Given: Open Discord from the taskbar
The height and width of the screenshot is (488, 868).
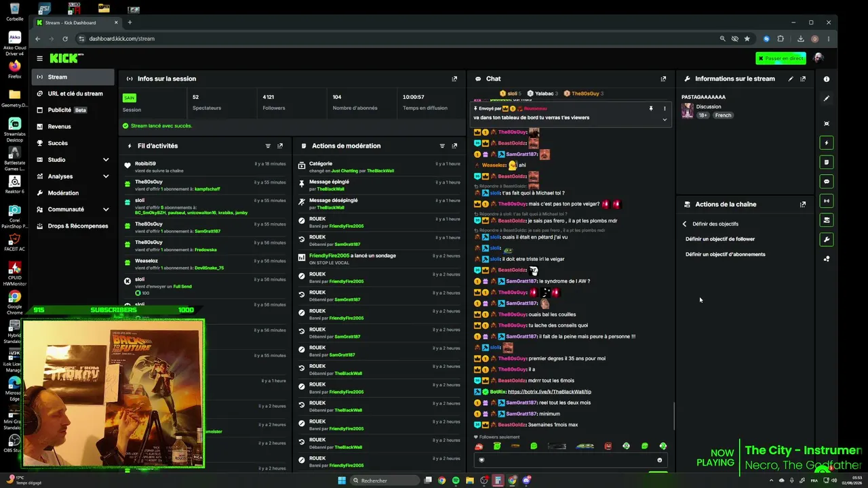Looking at the screenshot, I should pyautogui.click(x=526, y=481).
